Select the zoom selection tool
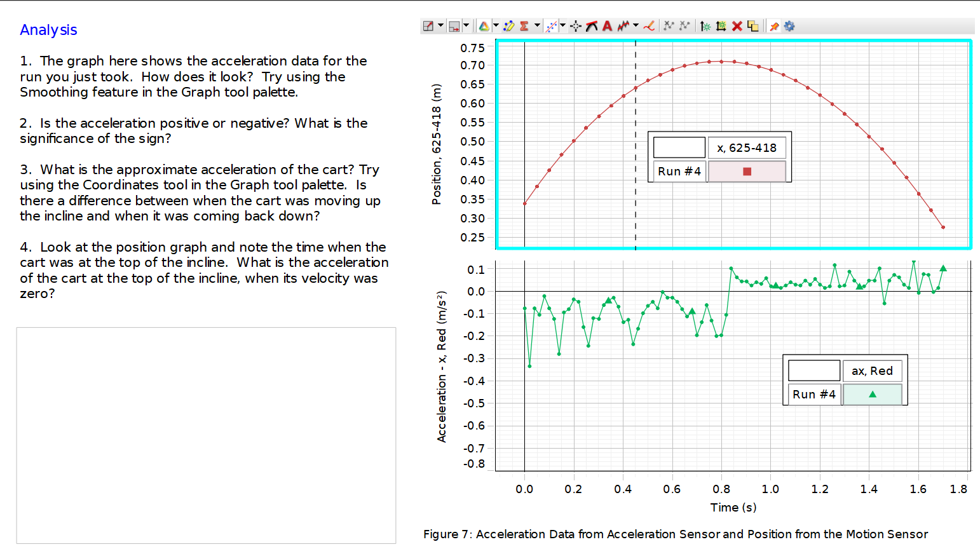The width and height of the screenshot is (980, 556). [428, 25]
